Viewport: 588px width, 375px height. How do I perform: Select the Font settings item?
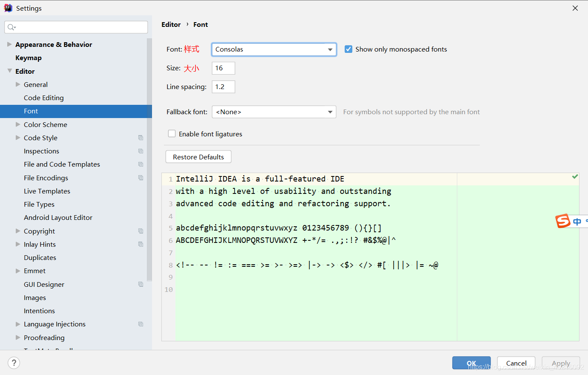tap(76, 111)
